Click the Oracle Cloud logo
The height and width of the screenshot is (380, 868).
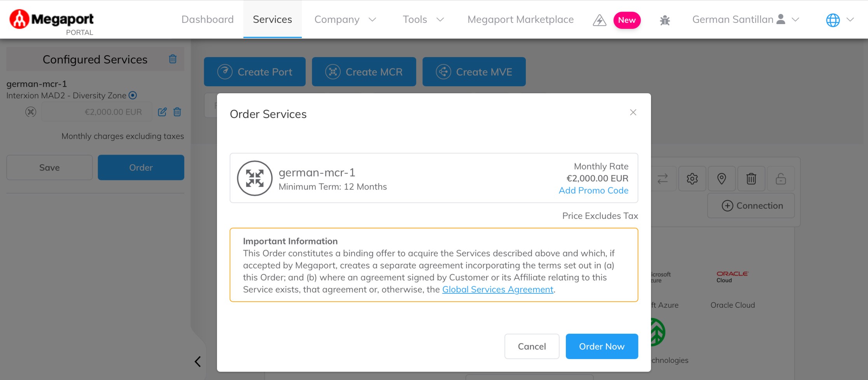[732, 277]
